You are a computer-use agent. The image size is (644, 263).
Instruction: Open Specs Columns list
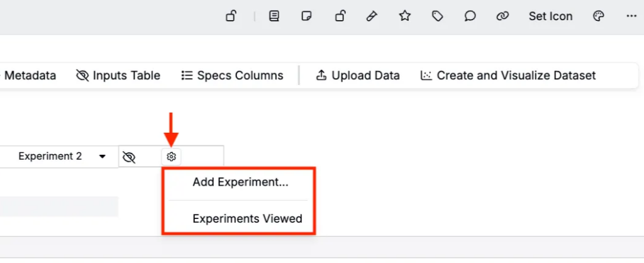[x=232, y=76]
